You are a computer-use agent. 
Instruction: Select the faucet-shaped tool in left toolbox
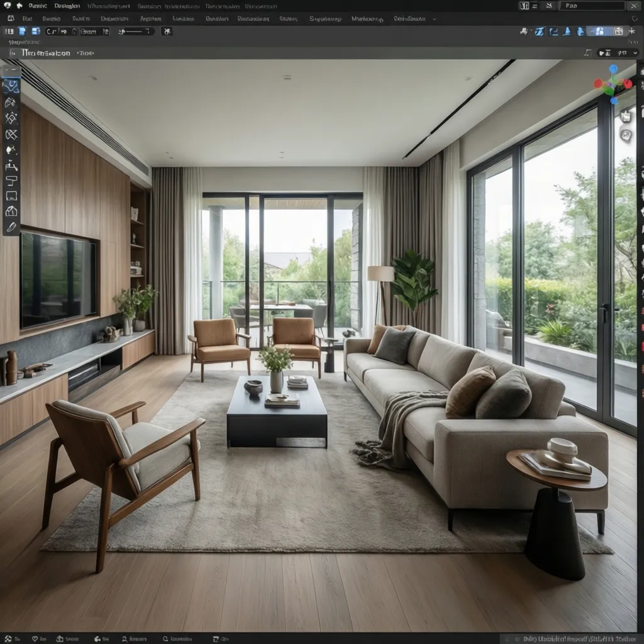pyautogui.click(x=11, y=165)
